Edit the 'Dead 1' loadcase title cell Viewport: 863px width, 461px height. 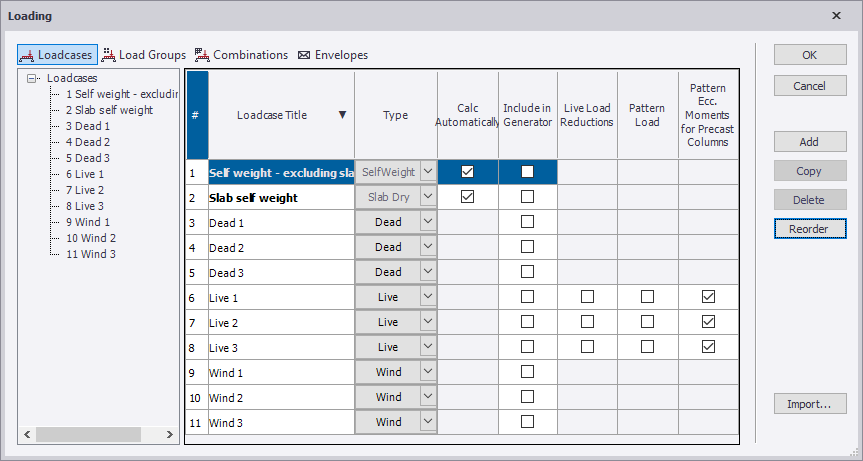click(x=281, y=222)
